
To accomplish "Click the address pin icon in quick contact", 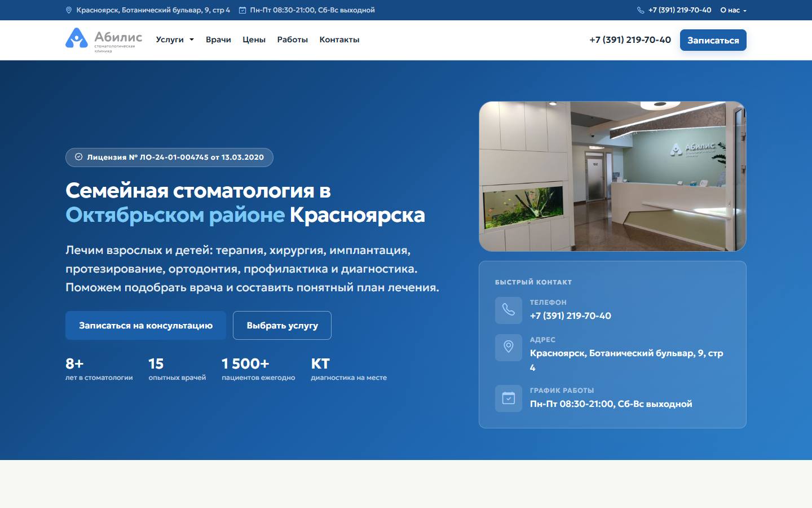I will pyautogui.click(x=509, y=347).
